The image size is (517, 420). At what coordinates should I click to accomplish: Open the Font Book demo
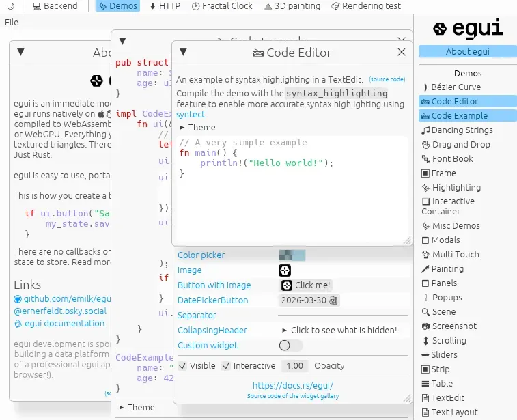pos(447,158)
